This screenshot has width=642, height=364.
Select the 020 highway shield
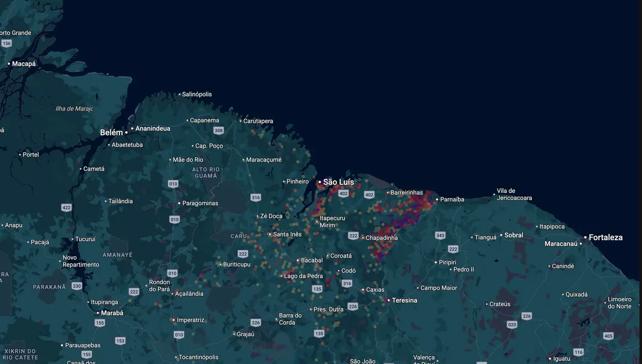click(x=512, y=325)
